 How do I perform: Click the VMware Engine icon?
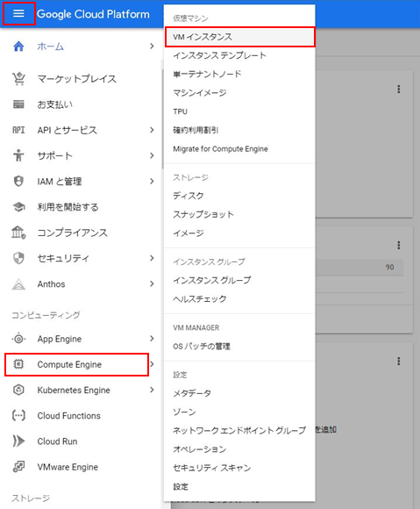(18, 467)
